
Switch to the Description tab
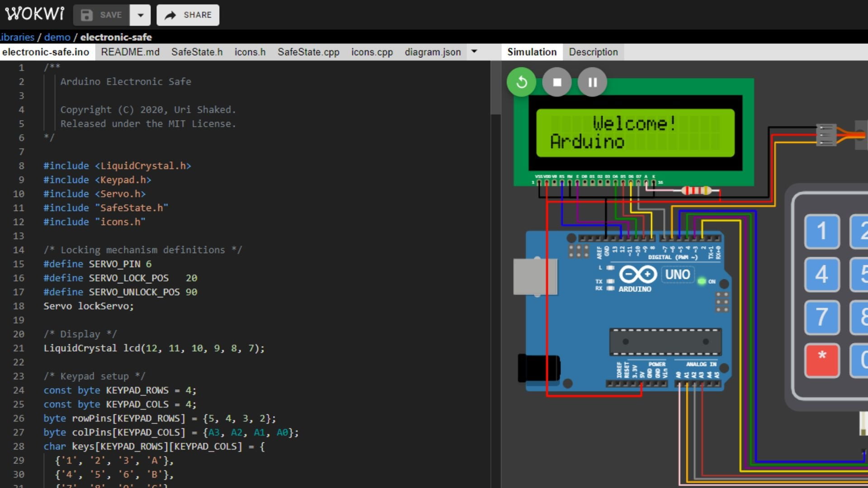click(593, 52)
